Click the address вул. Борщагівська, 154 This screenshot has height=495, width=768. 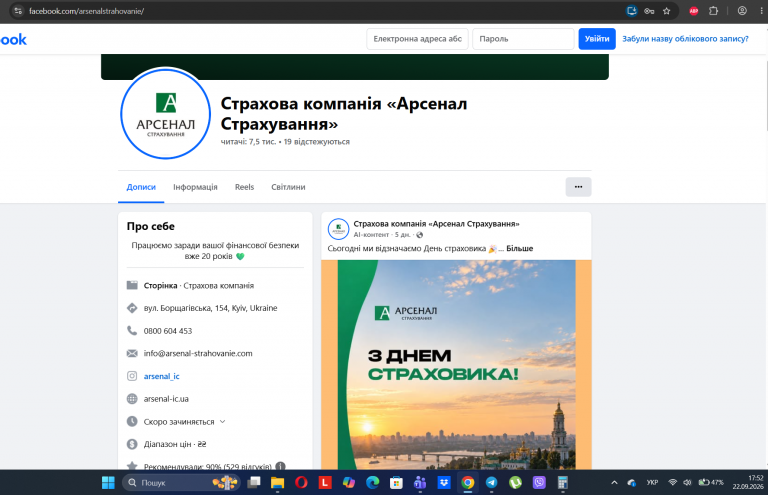point(210,308)
